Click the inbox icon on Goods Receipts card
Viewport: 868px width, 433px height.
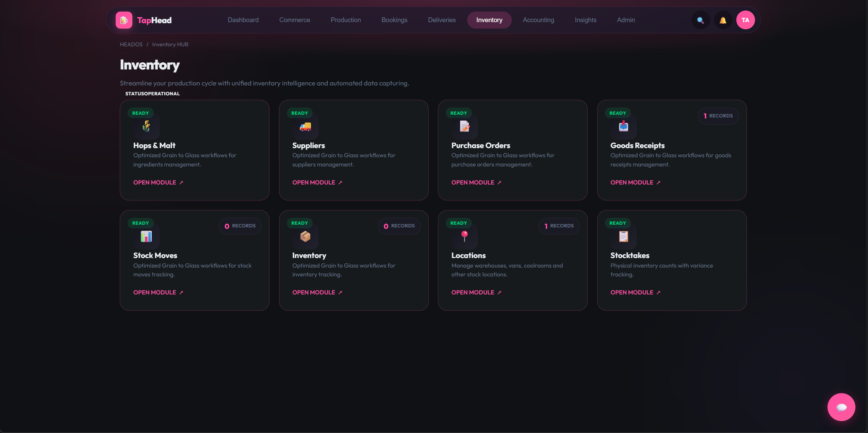pos(623,127)
